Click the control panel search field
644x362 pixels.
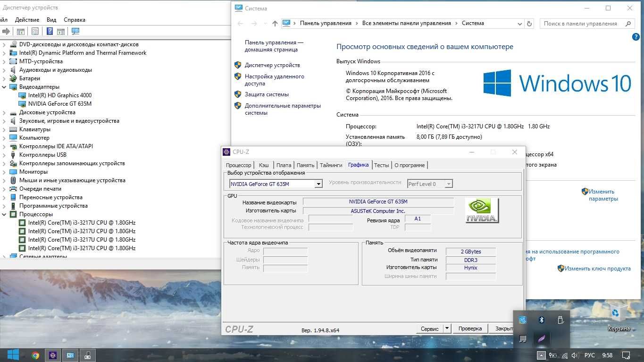tap(587, 23)
